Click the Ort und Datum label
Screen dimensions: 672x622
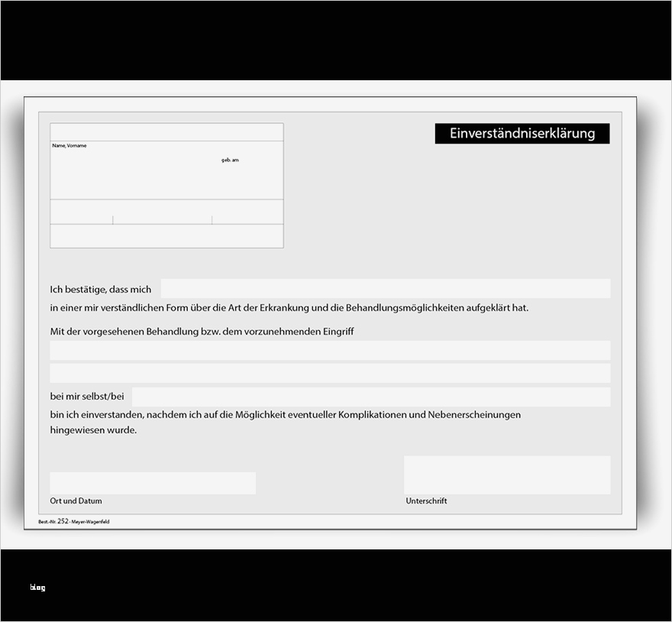coord(76,501)
